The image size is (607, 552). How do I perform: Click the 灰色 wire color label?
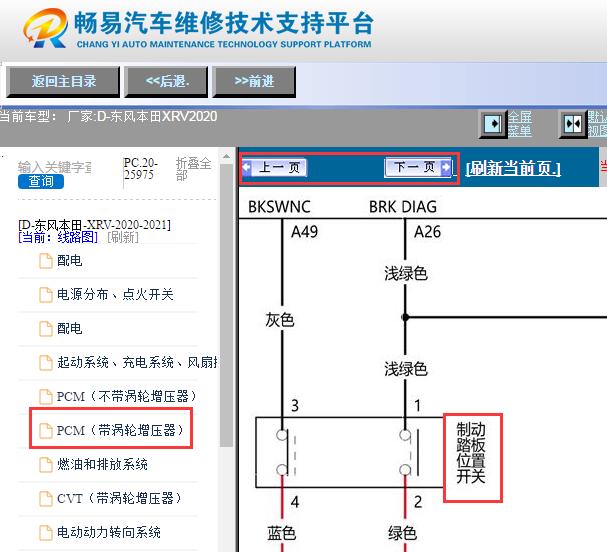pos(279,321)
